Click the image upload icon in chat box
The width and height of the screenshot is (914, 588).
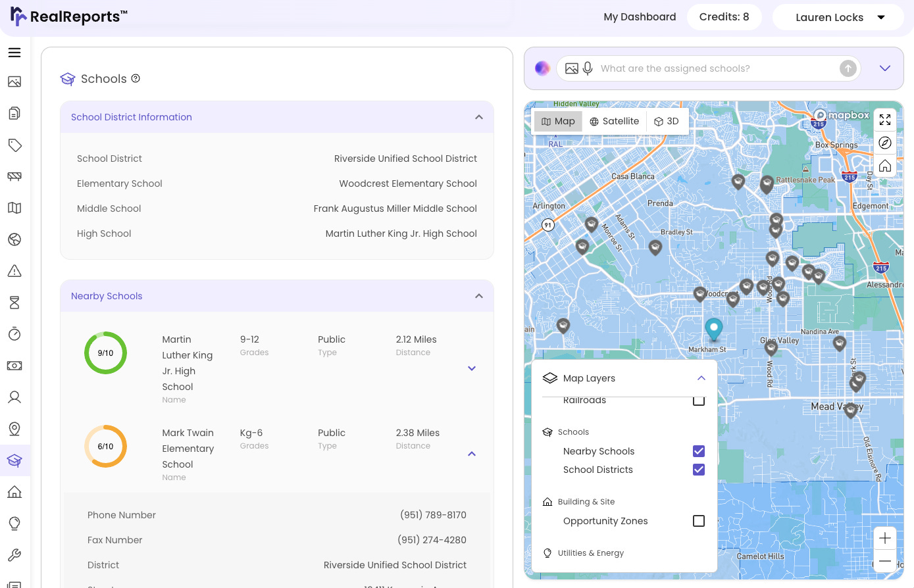[x=572, y=68]
